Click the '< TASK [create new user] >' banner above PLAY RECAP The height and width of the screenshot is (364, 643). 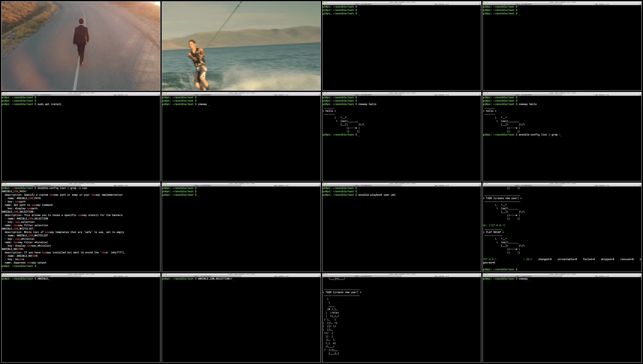tap(502, 198)
